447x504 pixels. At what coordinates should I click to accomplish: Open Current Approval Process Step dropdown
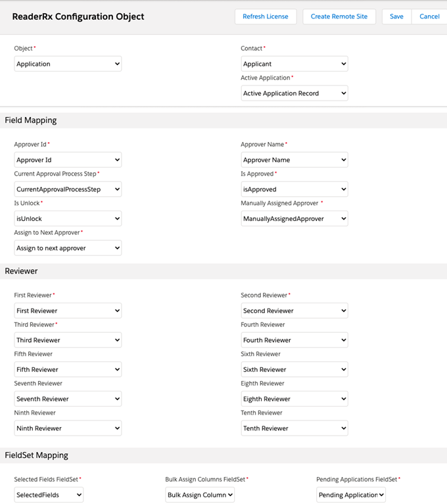(x=68, y=189)
